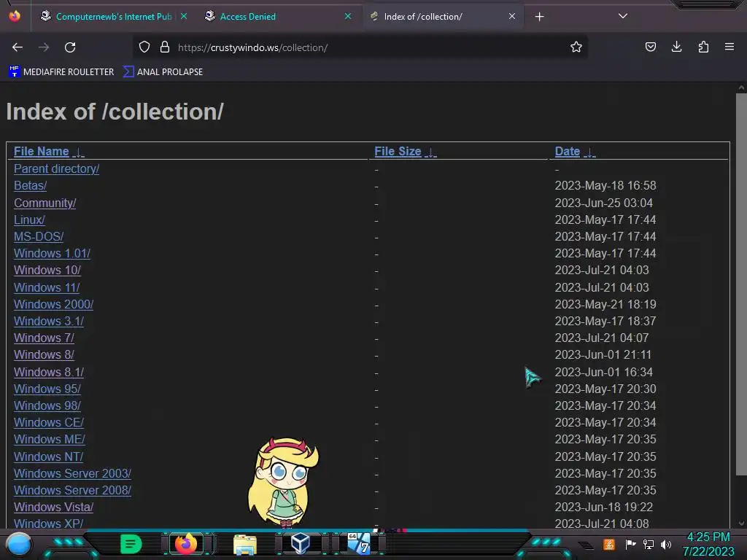Open the Community/ folder

click(44, 203)
